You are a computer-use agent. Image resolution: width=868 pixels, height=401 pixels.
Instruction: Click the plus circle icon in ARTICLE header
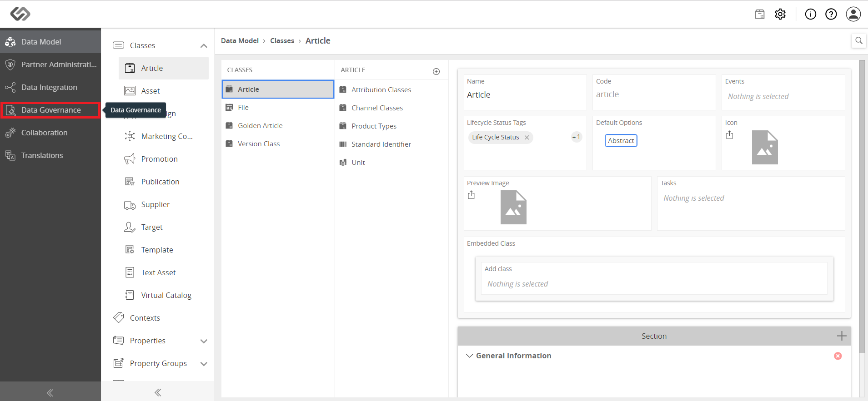436,71
